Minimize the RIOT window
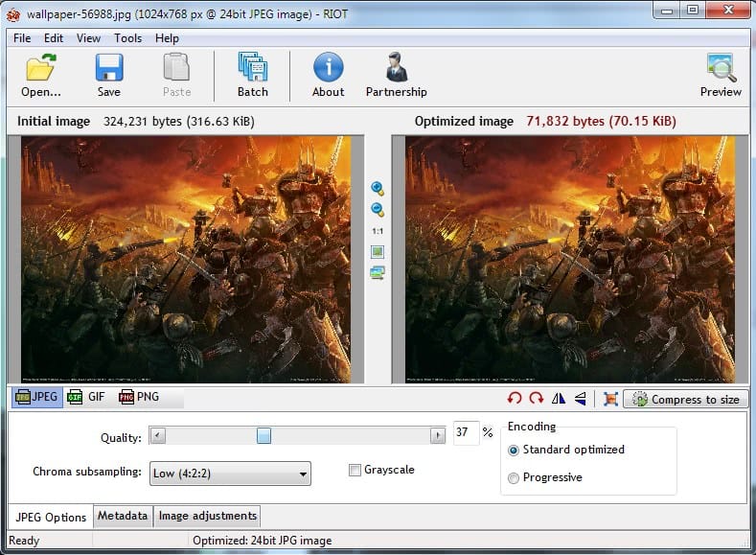This screenshot has width=756, height=555. pyautogui.click(x=667, y=11)
